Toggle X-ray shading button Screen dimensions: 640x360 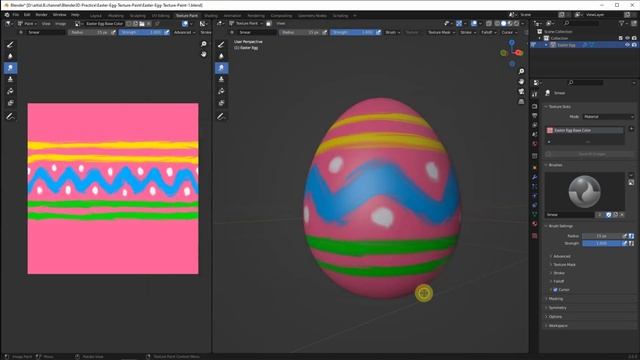coord(489,24)
